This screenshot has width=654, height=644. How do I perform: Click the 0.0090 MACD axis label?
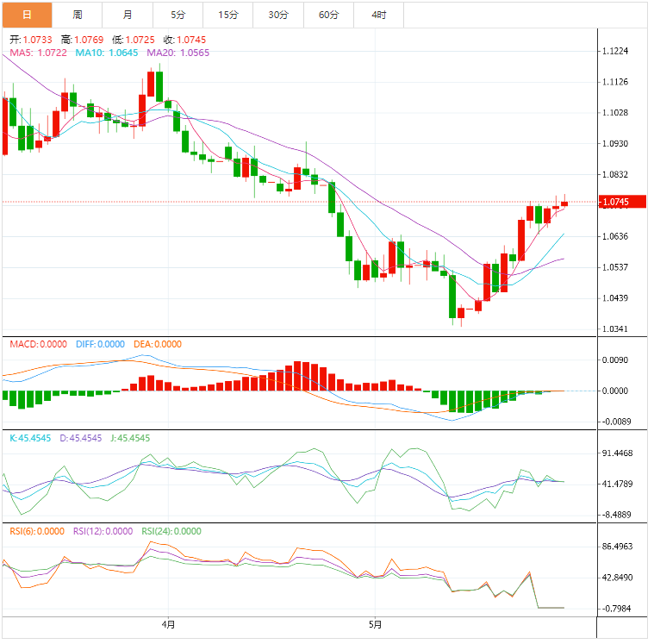pyautogui.click(x=615, y=360)
